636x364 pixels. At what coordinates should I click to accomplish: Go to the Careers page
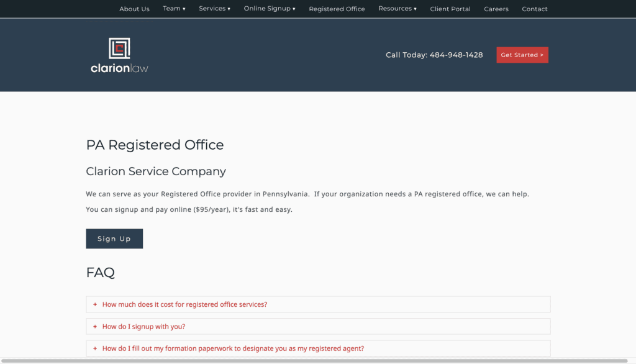[496, 9]
